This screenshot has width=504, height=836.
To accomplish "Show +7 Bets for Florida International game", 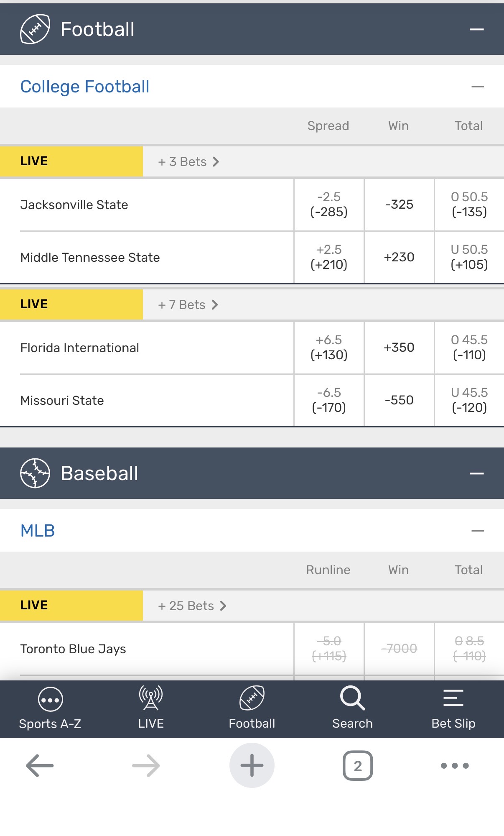I will tap(188, 305).
